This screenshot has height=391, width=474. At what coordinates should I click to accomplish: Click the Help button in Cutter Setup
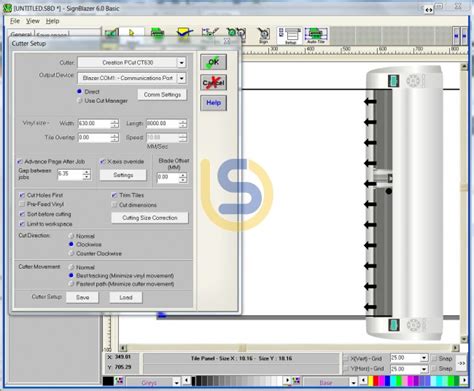213,103
